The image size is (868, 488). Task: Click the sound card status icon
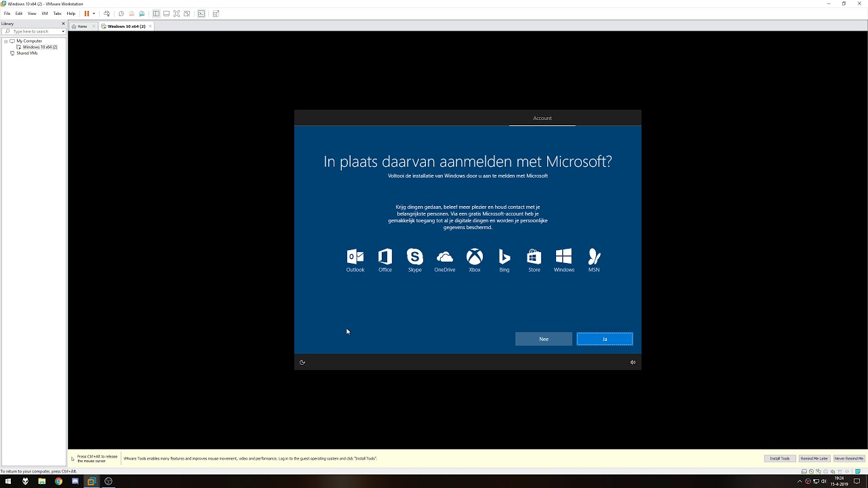[833, 472]
